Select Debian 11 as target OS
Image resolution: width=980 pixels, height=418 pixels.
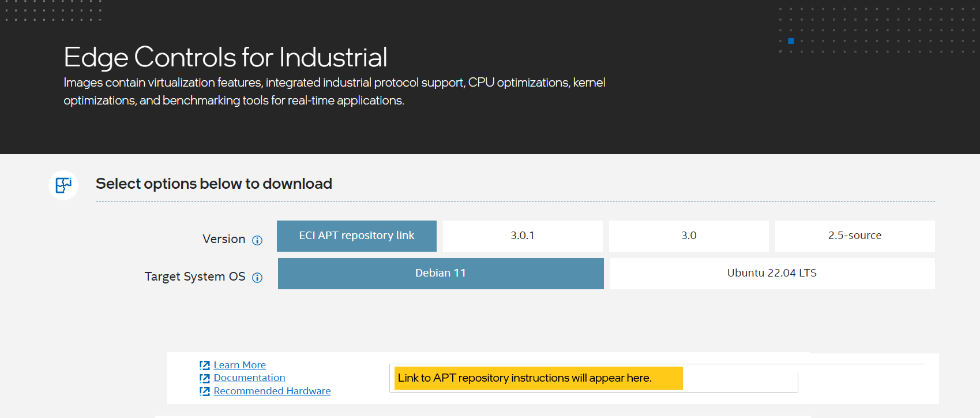pos(441,274)
